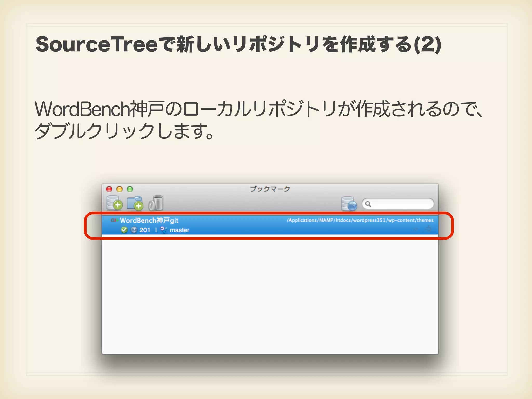Viewport: 532px width, 399px height.
Task: Click the trash can delete bookmark icon
Action: click(156, 203)
